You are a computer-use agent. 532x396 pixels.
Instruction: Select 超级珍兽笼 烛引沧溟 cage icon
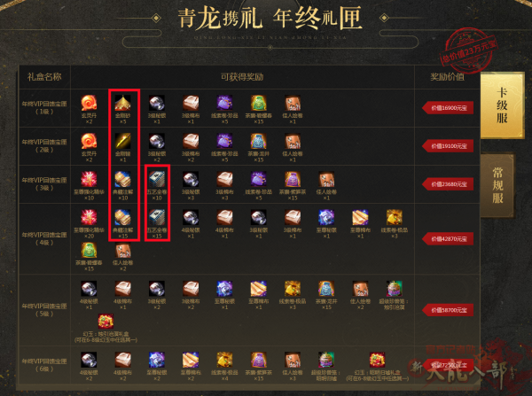tap(395, 289)
